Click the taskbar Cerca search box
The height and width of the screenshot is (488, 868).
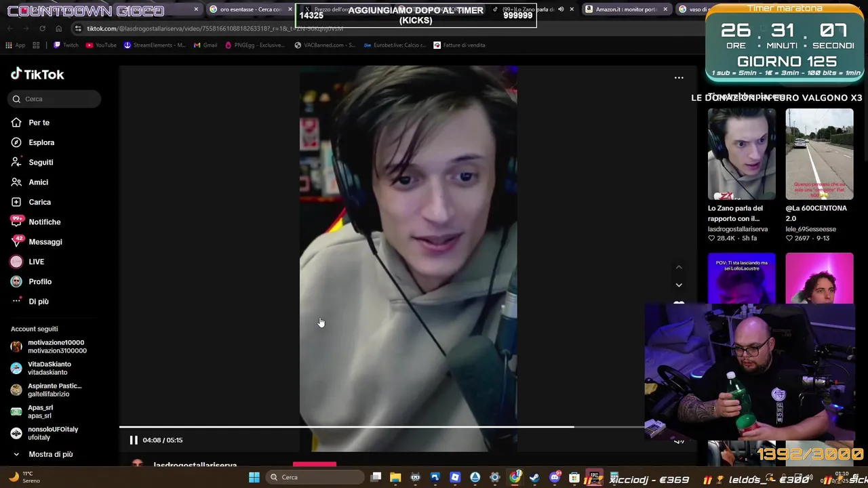click(315, 477)
